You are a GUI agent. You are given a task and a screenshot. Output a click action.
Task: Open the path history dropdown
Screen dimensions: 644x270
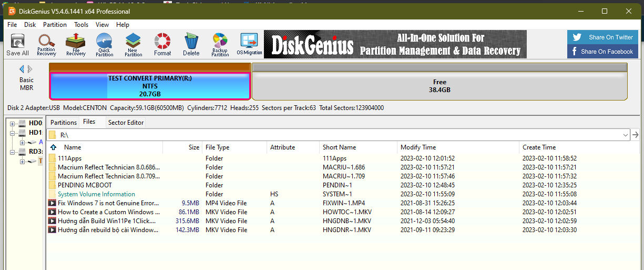[625, 135]
